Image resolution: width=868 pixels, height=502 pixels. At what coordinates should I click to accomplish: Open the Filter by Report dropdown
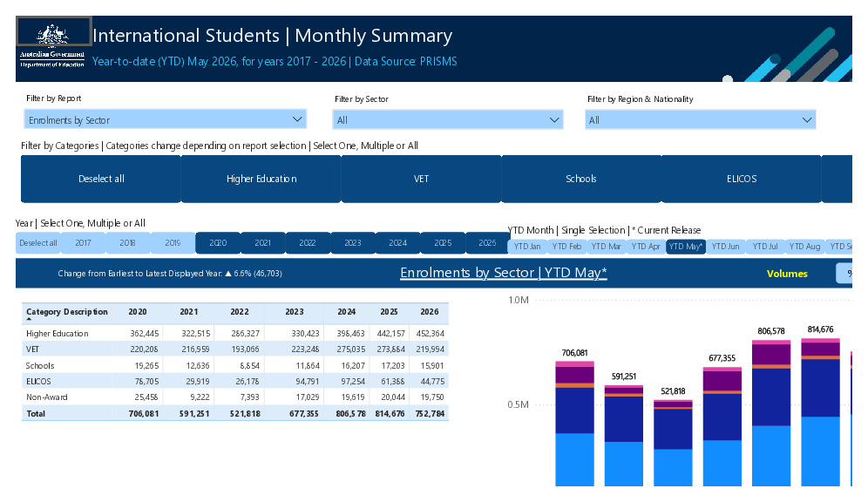tap(165, 119)
